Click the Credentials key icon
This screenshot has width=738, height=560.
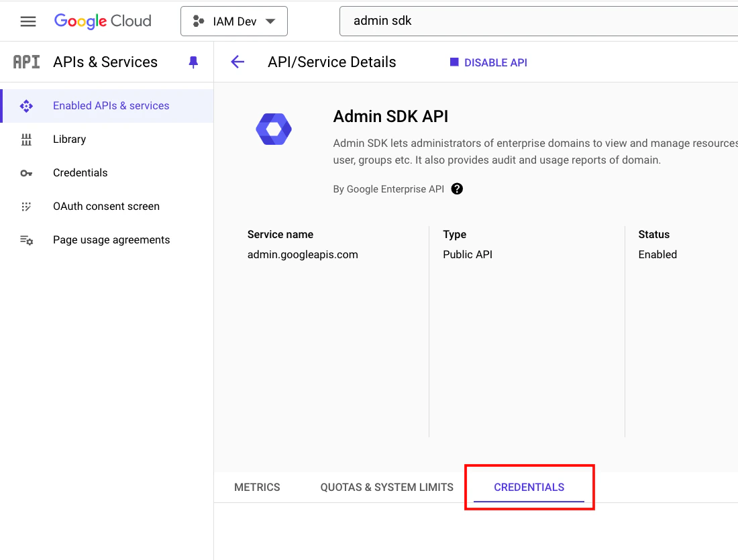coord(26,172)
